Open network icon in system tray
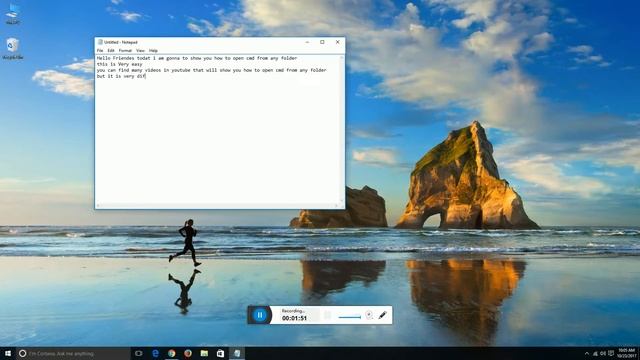Image resolution: width=640 pixels, height=360 pixels. coord(595,353)
